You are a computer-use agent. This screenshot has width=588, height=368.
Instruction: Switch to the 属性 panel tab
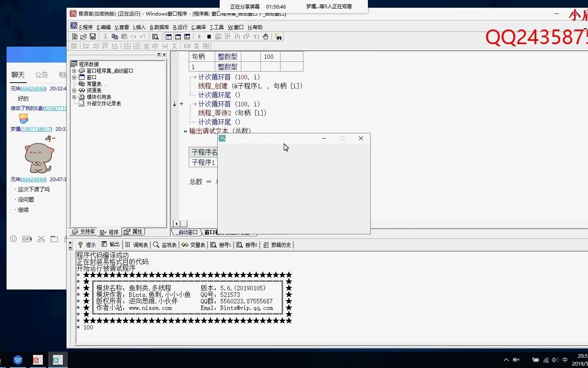coord(133,232)
